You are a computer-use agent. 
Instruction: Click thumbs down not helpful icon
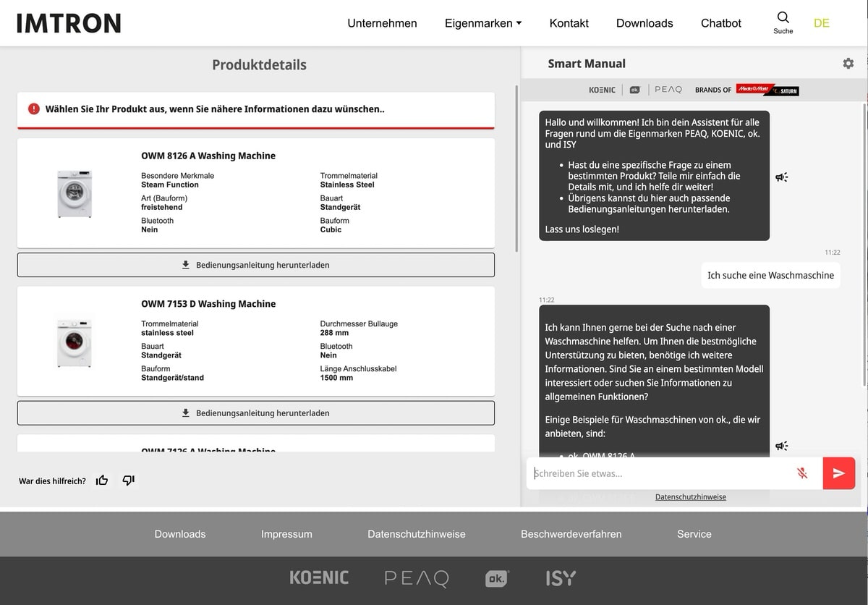tap(128, 481)
